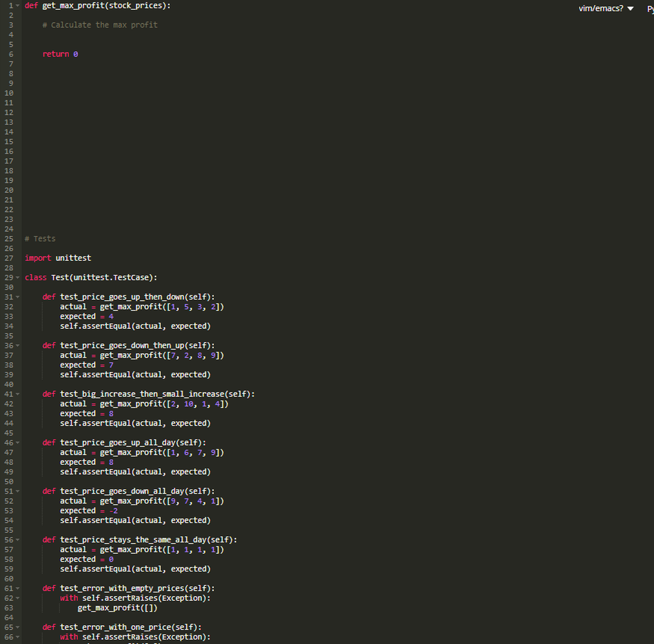Collapse fold arrow at line 62
Viewport: 654px width, 644px height.
click(x=18, y=598)
